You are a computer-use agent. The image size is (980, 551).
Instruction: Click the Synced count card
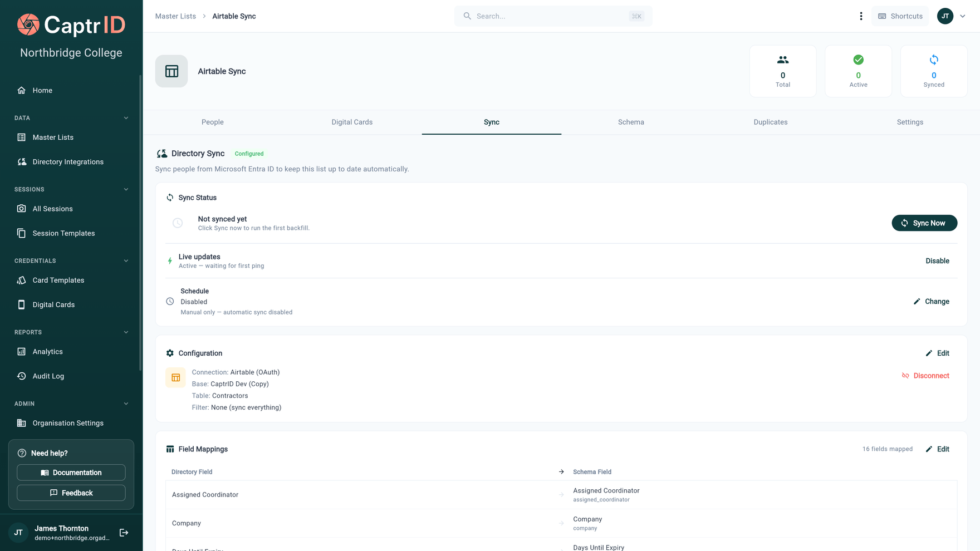(x=934, y=71)
